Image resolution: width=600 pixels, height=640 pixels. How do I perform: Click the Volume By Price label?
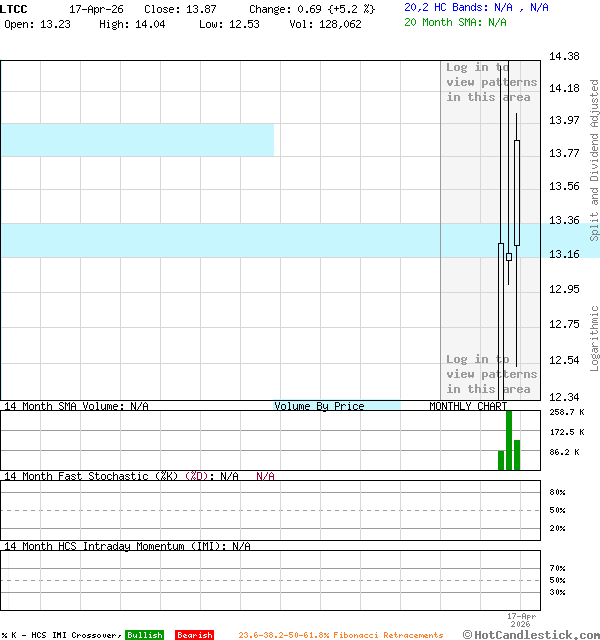(x=319, y=406)
